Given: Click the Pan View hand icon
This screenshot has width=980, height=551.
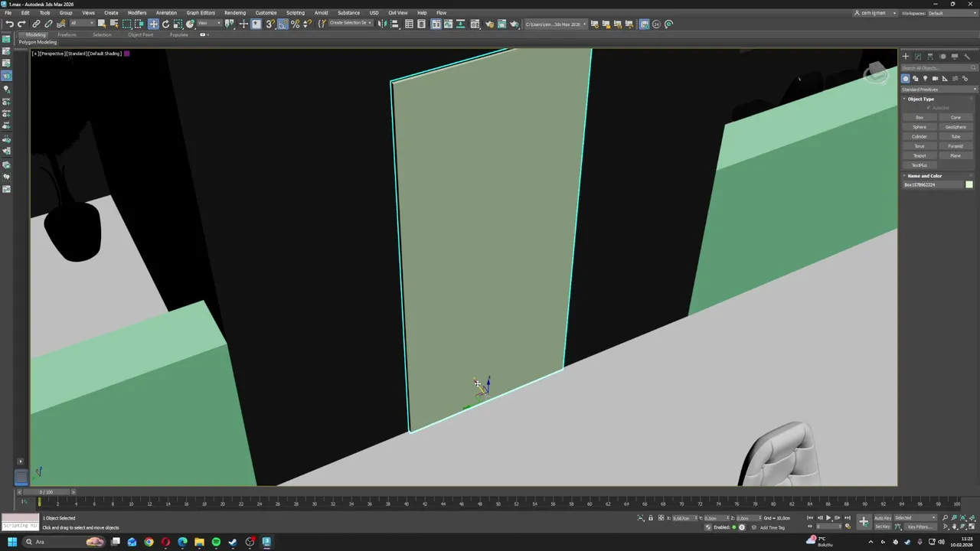Looking at the screenshot, I should [954, 527].
